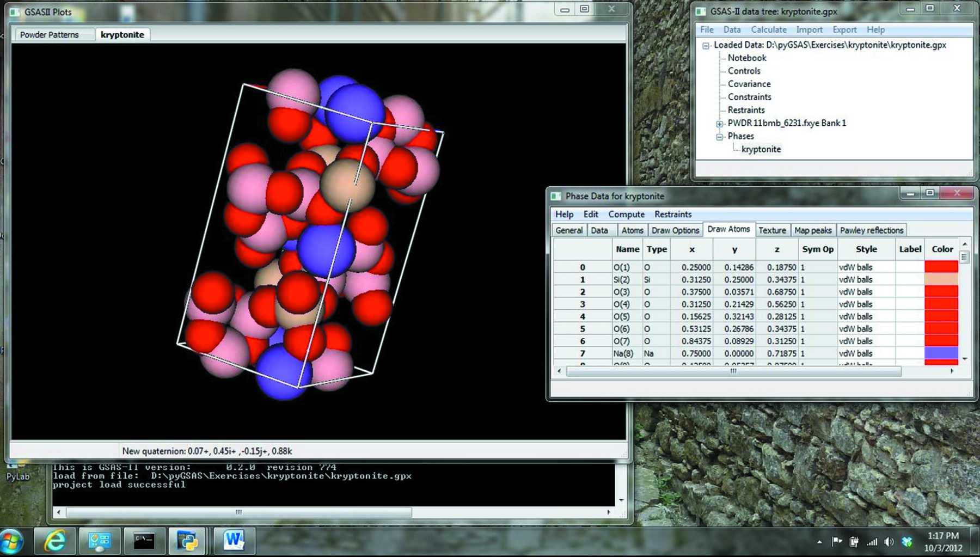Open Microsoft Word from the taskbar
Screen dimensions: 980x557
point(233,541)
